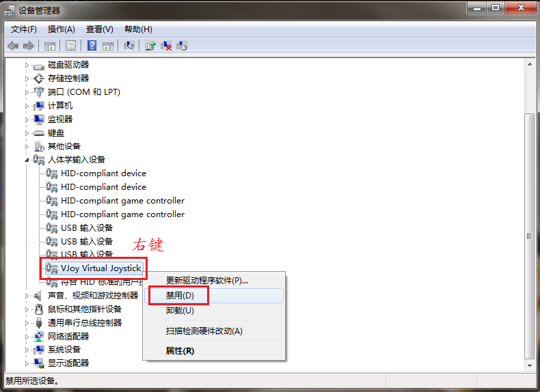Click 属性(R) in the context menu
The image size is (540, 392).
[180, 350]
